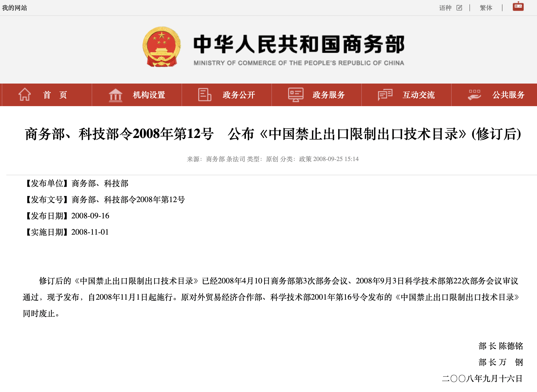537x392 pixels.
Task: Open the 首页 menu item
Action: pyautogui.click(x=47, y=95)
